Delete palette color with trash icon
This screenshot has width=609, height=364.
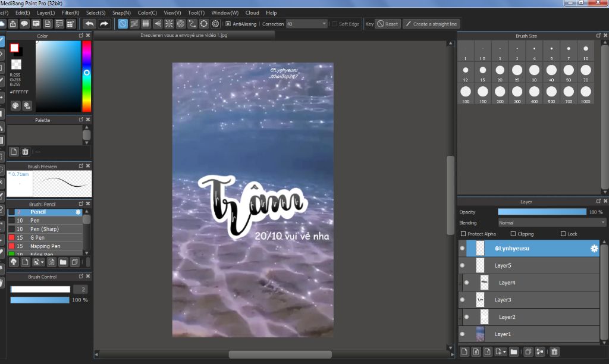click(25, 152)
